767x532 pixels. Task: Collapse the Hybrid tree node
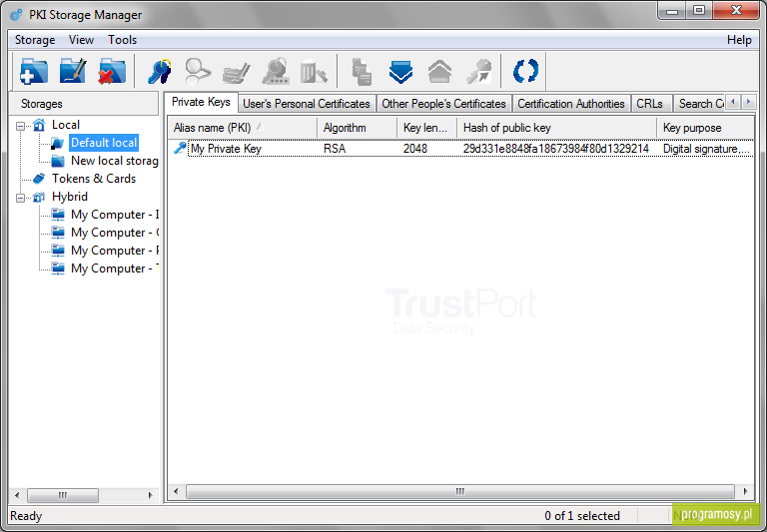click(20, 198)
